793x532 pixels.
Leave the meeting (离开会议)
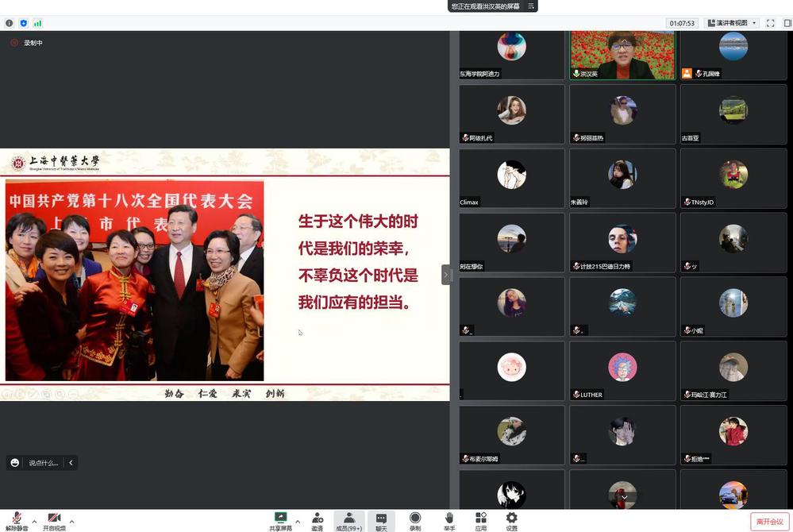769,522
